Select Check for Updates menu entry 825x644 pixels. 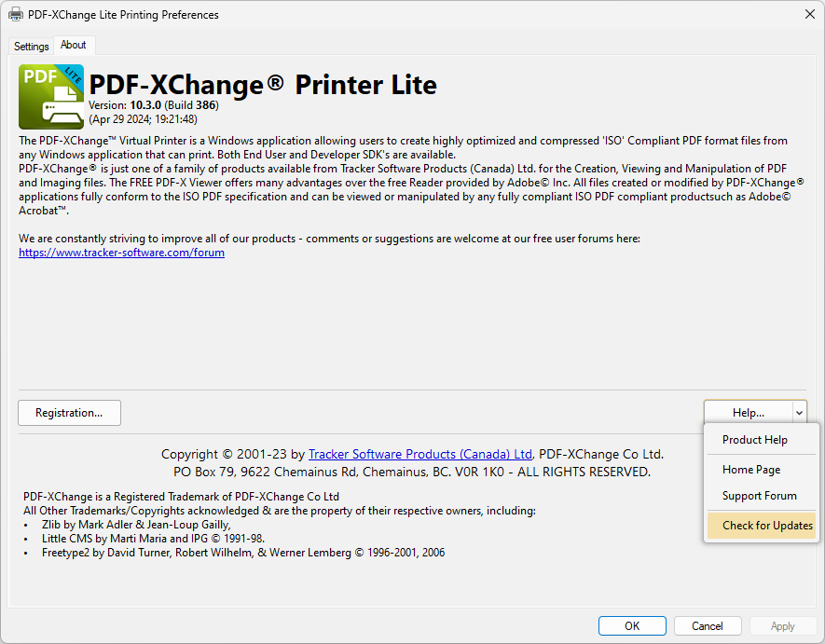pos(762,526)
